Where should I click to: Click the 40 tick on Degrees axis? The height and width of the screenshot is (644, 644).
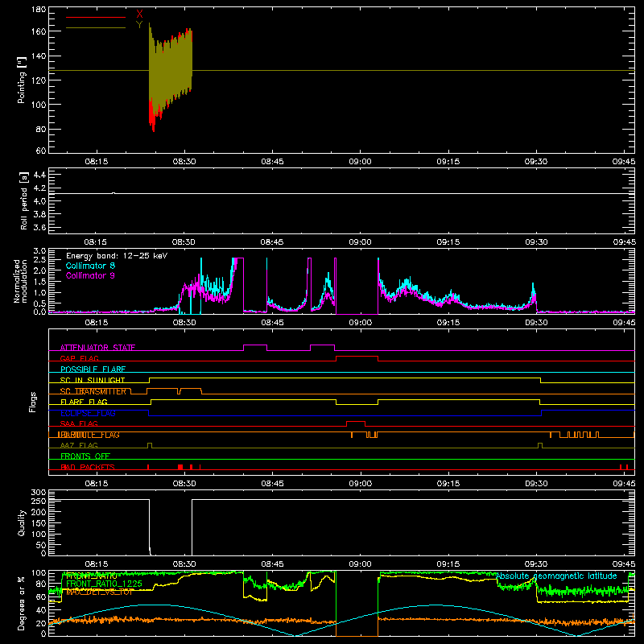point(41,610)
